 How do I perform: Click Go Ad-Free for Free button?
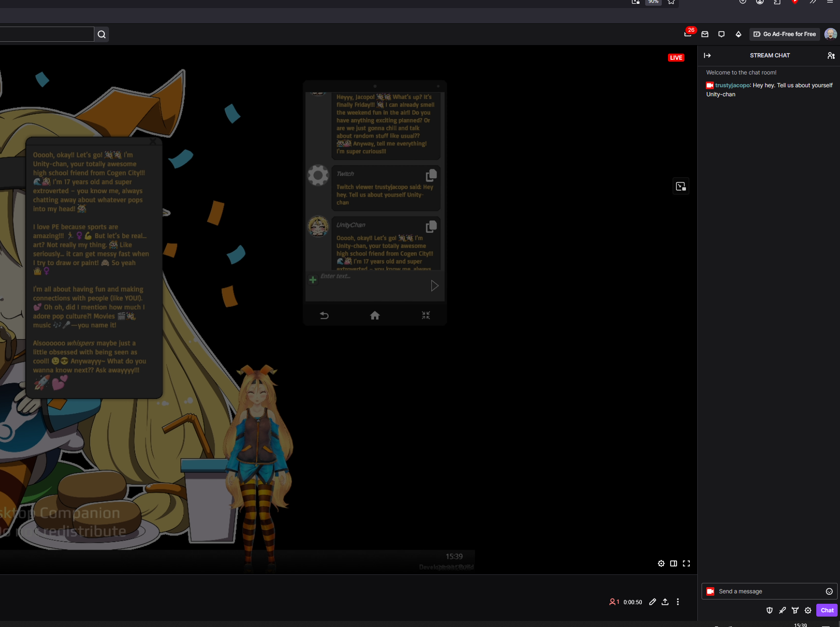785,34
